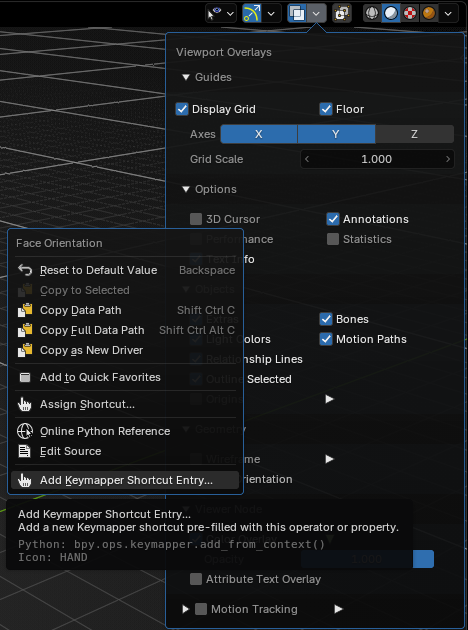Enable the Motion Tracking checkbox
The width and height of the screenshot is (468, 630).
point(201,609)
